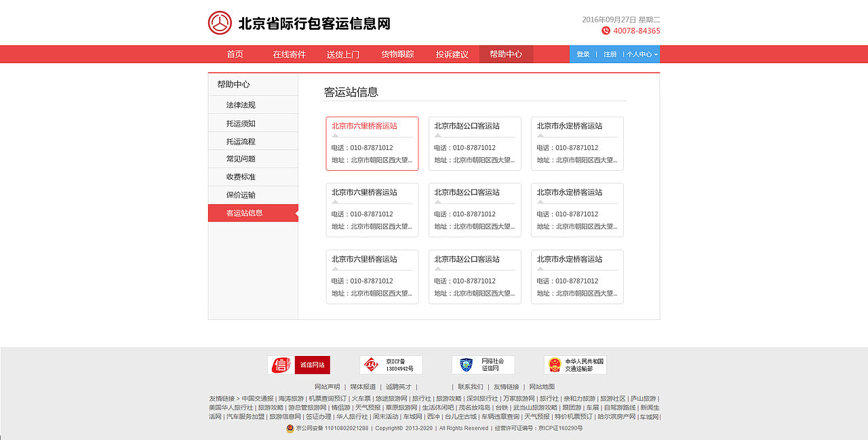
Task: Click the highlighted 北京市六里桥客运站 card
Action: [x=372, y=143]
